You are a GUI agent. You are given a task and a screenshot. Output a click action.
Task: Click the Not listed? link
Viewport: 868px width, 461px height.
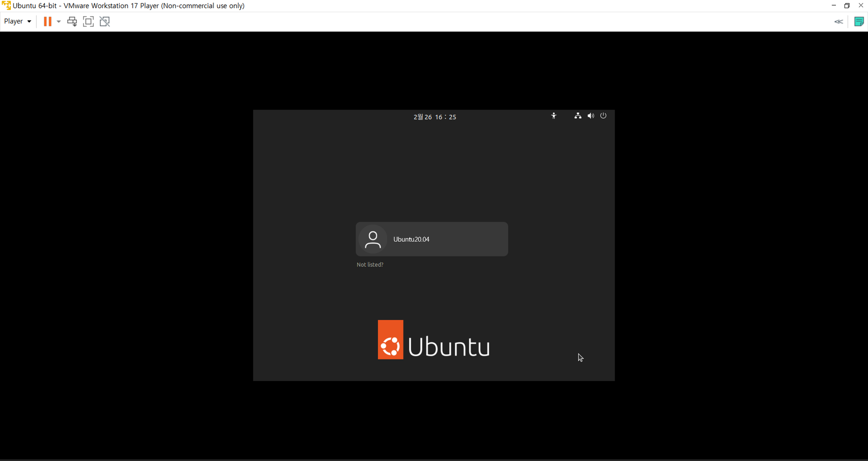(370, 265)
